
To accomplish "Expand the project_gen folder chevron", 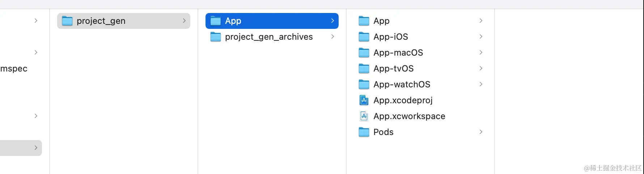I will pos(184,21).
